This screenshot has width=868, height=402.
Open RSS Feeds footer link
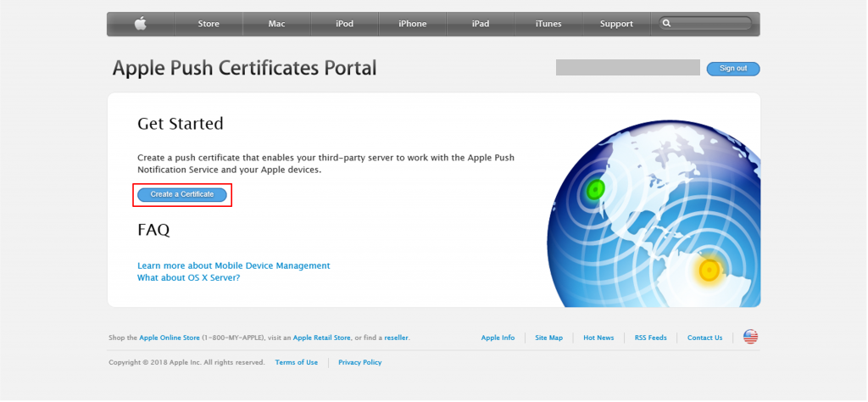[x=650, y=338]
